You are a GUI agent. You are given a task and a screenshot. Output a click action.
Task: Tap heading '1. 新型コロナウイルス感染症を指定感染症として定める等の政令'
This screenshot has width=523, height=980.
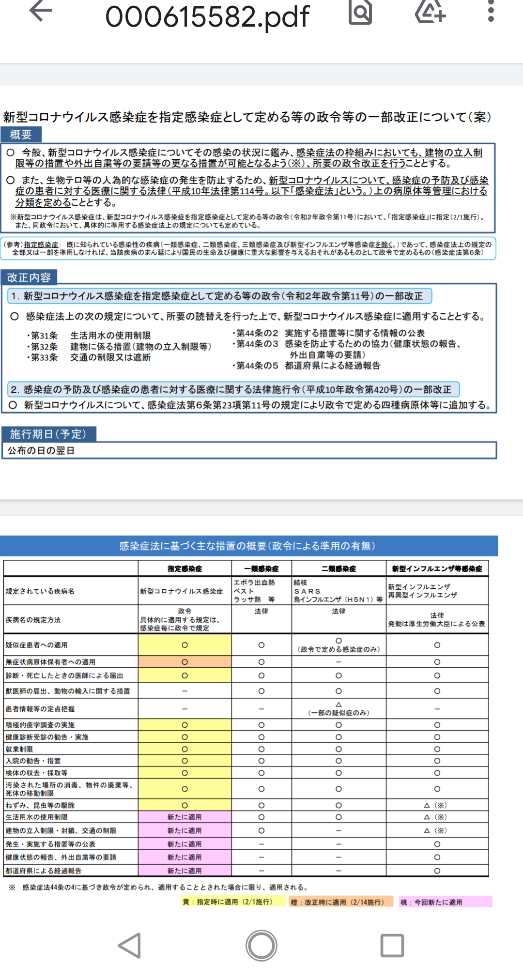coord(219,296)
